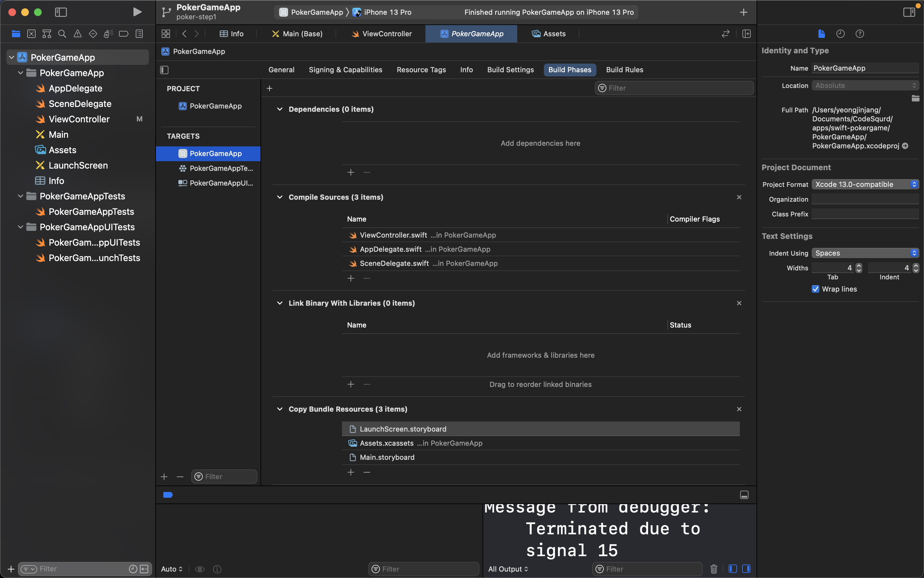Open the Source Control navigator icon
The width and height of the screenshot is (924, 578).
click(x=31, y=34)
